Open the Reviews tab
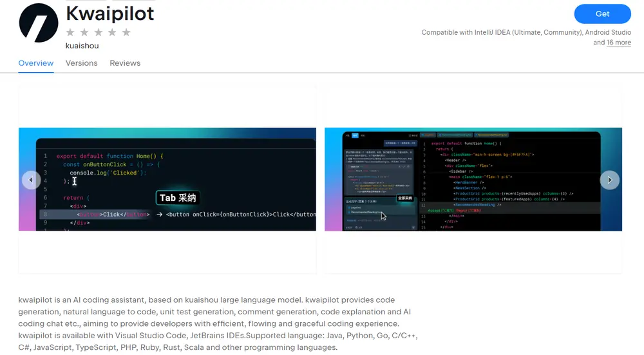 click(x=125, y=63)
